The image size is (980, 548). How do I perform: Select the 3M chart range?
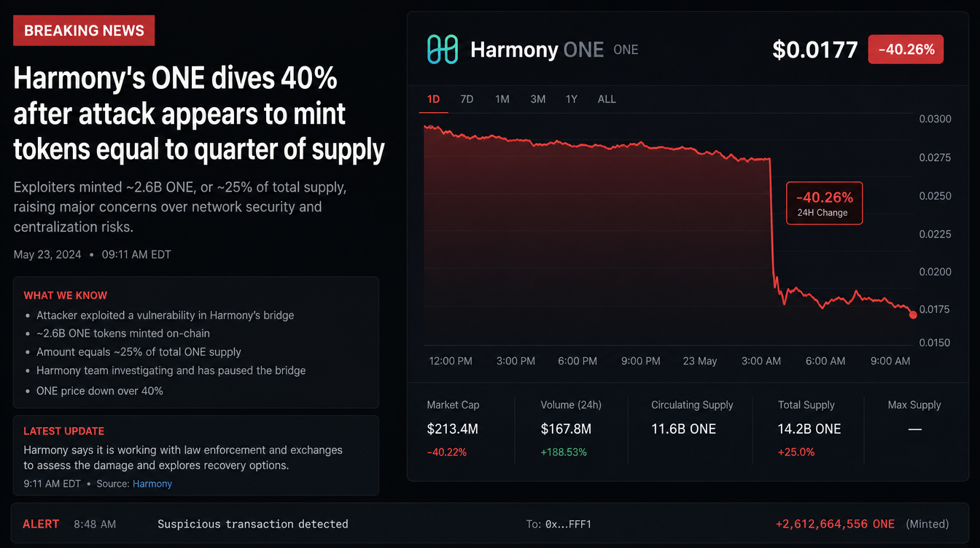[x=538, y=99]
